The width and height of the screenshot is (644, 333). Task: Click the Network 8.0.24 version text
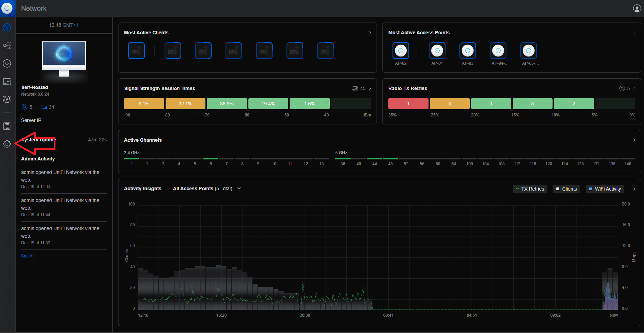tap(35, 94)
